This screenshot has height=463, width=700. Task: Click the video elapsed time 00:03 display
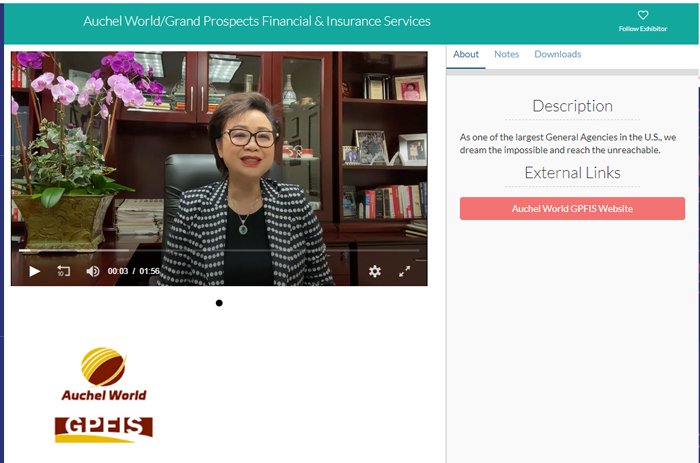tap(118, 271)
